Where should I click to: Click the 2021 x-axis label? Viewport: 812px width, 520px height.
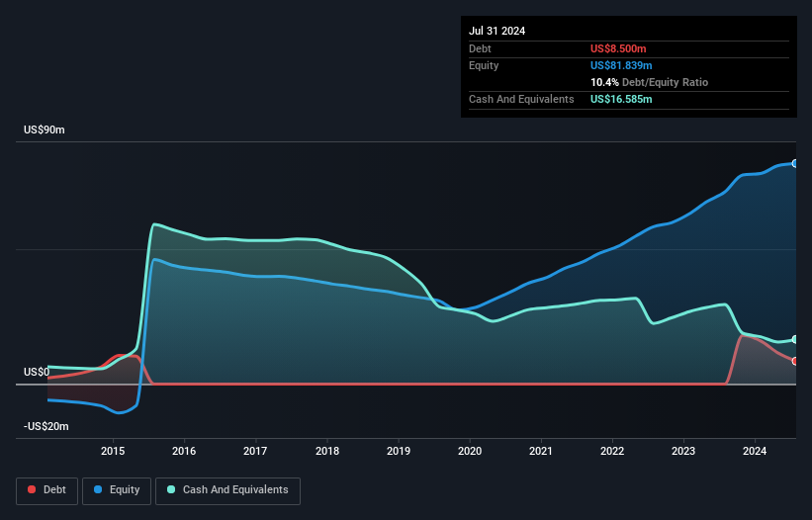(541, 451)
